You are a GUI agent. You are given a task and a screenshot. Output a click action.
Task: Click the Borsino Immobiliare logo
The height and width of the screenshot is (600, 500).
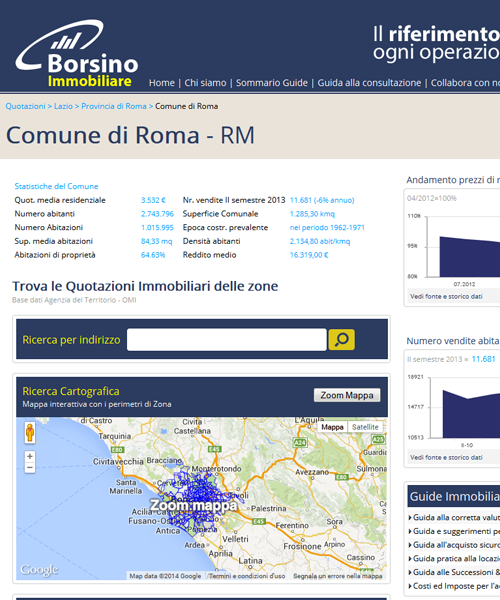pyautogui.click(x=77, y=54)
